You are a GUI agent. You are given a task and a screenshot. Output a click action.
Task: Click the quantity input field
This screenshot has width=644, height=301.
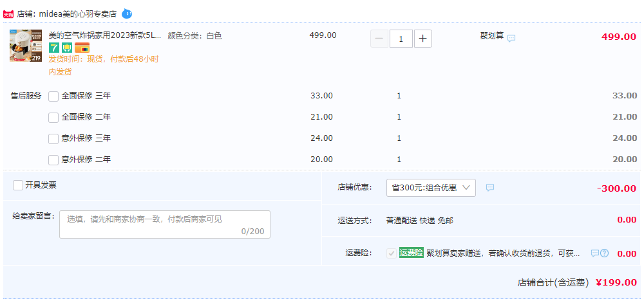401,39
